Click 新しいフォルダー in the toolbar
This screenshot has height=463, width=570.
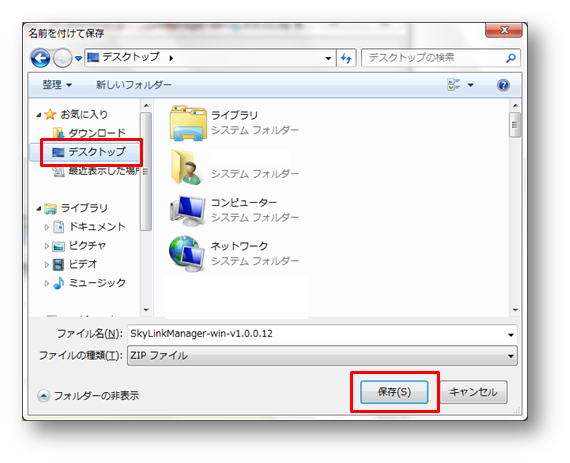pyautogui.click(x=133, y=85)
